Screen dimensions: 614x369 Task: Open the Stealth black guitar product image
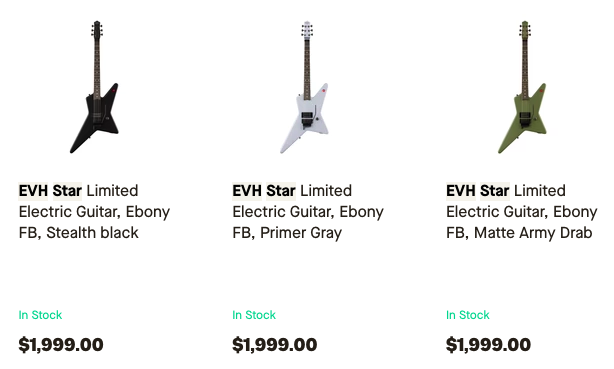point(95,87)
